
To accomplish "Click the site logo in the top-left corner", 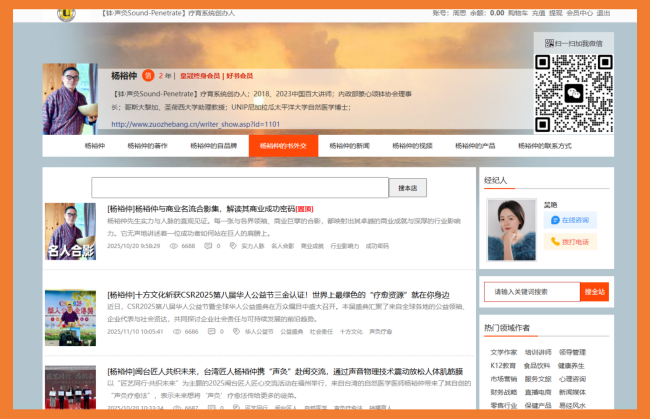I will [x=65, y=12].
